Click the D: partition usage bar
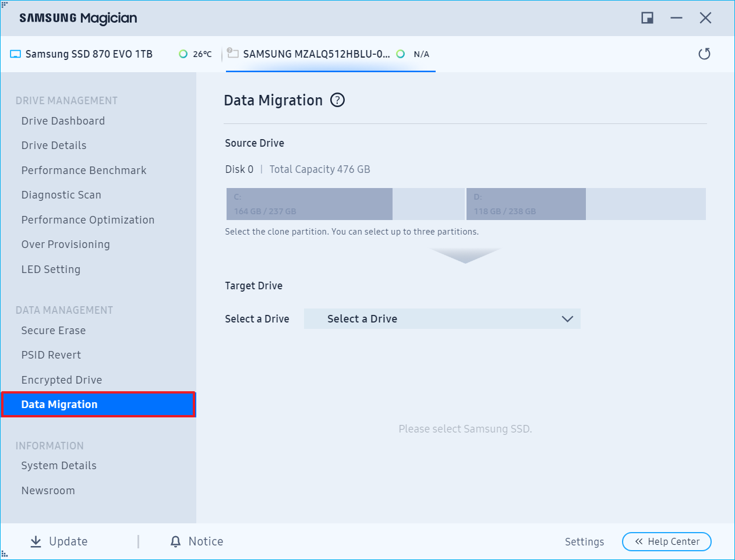 pyautogui.click(x=526, y=204)
